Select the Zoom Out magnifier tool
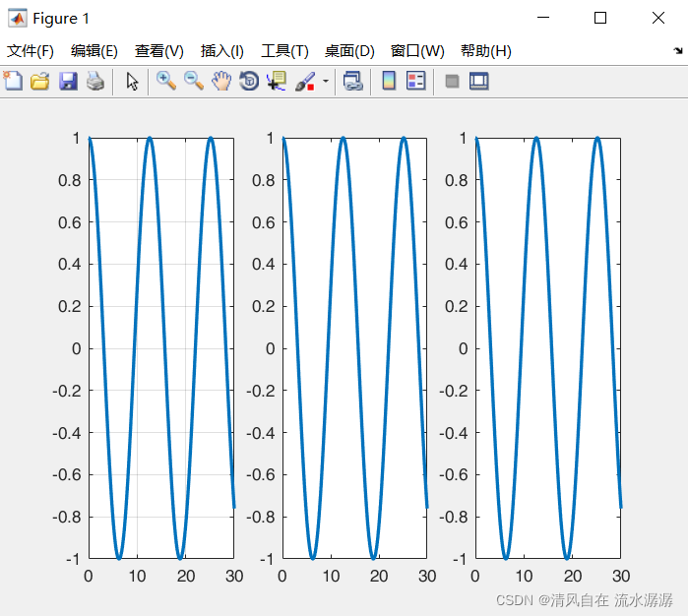The height and width of the screenshot is (616, 688). tap(194, 82)
